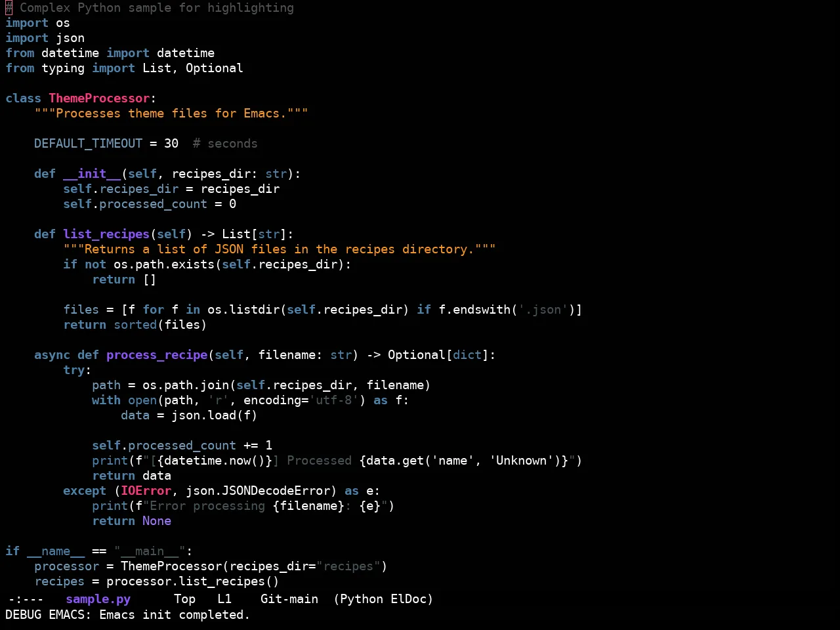The image size is (840, 630).
Task: Click the '__main__' string literal
Action: coord(150,551)
